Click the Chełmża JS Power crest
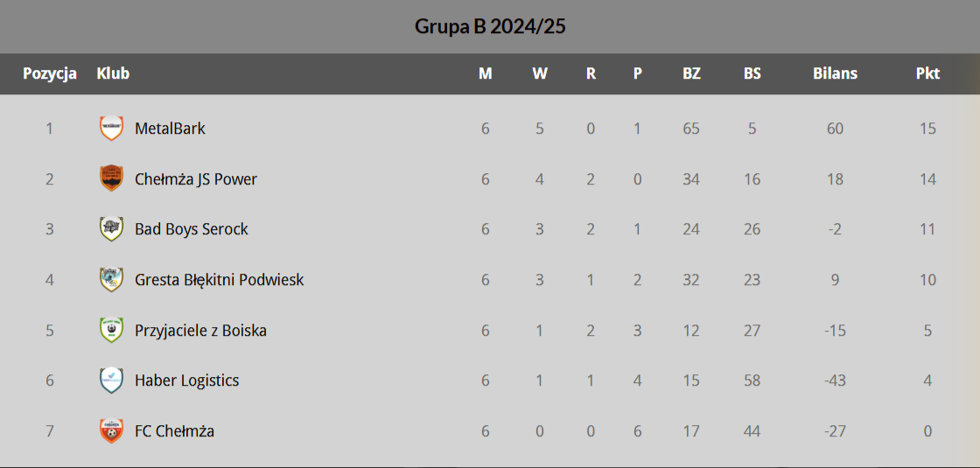 click(111, 178)
